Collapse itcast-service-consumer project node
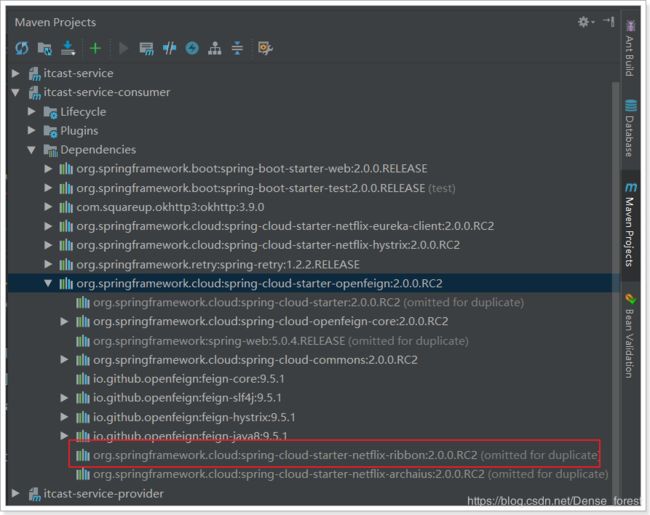Viewport: 650px width, 515px height. pyautogui.click(x=16, y=92)
